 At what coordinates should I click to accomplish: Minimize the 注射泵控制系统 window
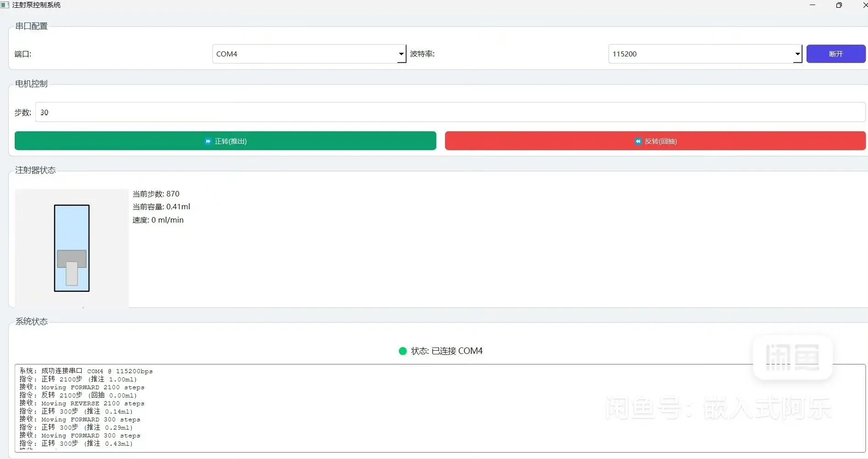pos(812,5)
